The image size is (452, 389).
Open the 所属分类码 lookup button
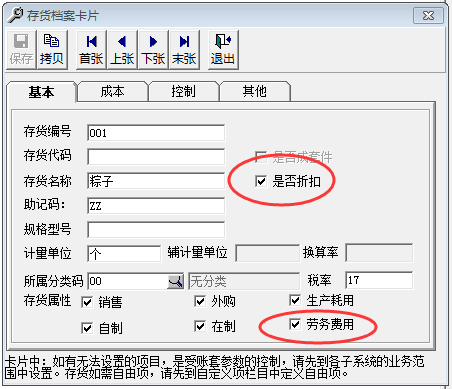(x=175, y=282)
